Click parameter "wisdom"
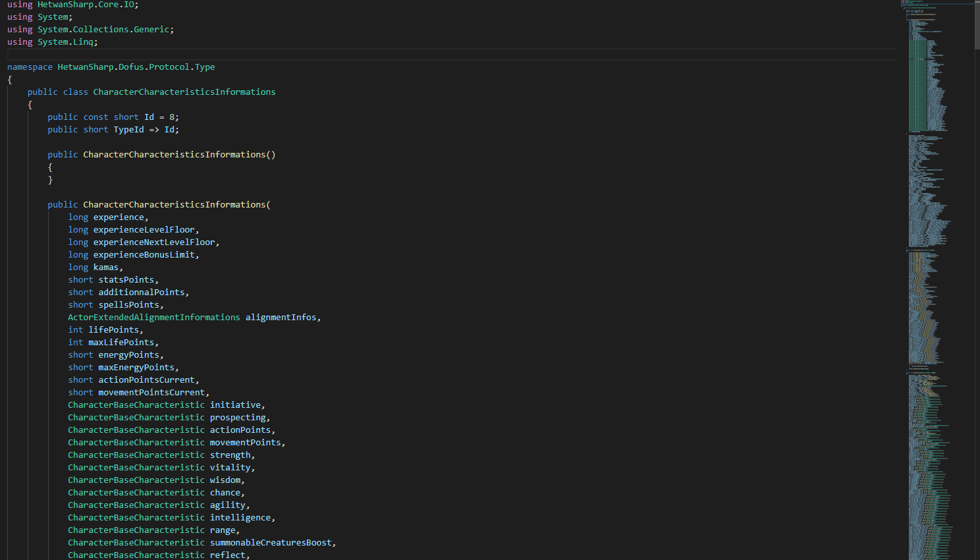980x560 pixels. (225, 480)
